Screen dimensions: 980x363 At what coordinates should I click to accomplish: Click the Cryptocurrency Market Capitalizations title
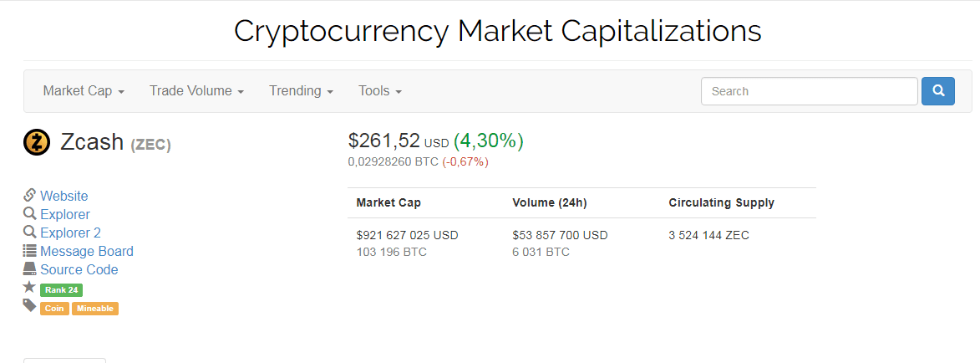click(x=497, y=31)
